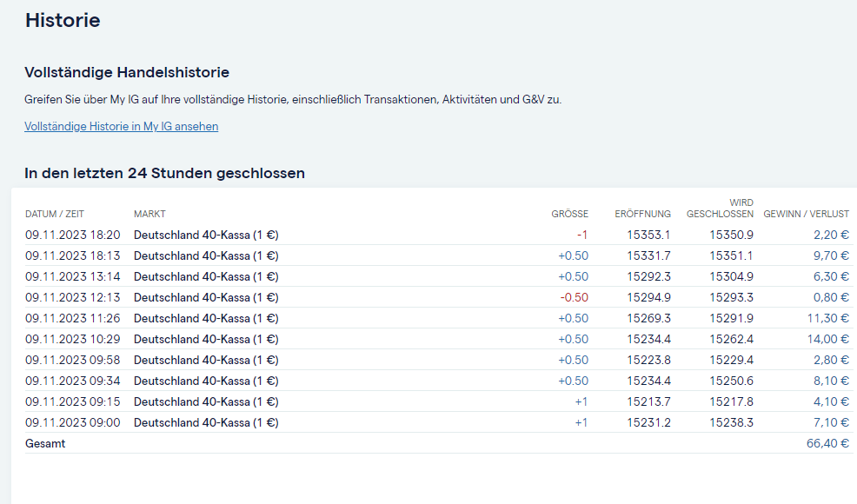The width and height of the screenshot is (857, 504).
Task: Click closing price 15217.8
Action: [x=731, y=401]
